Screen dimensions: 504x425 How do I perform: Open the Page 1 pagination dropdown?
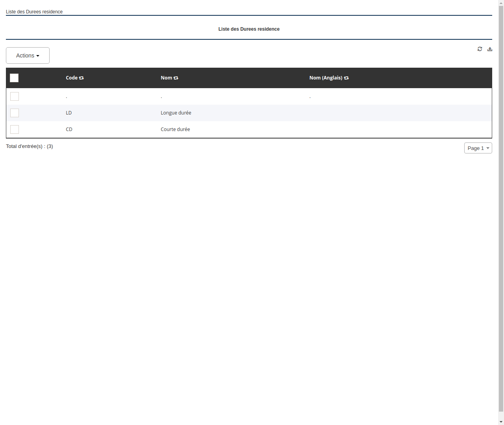[478, 148]
